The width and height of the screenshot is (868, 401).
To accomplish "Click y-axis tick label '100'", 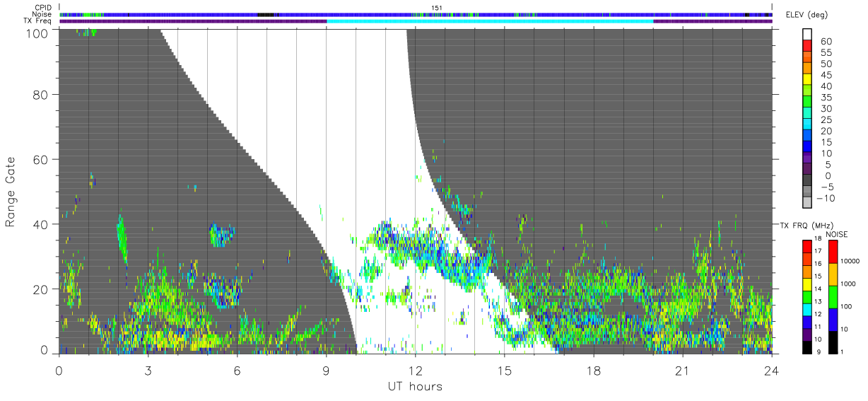I will click(38, 33).
